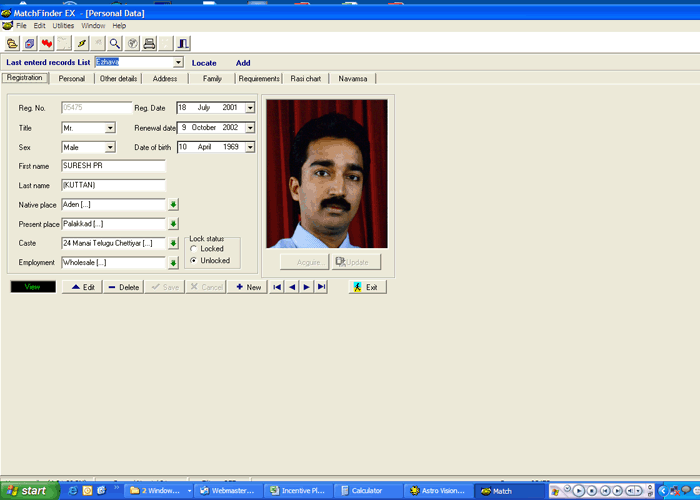Click the Locate link
Screen dimensions: 700x500
point(204,63)
